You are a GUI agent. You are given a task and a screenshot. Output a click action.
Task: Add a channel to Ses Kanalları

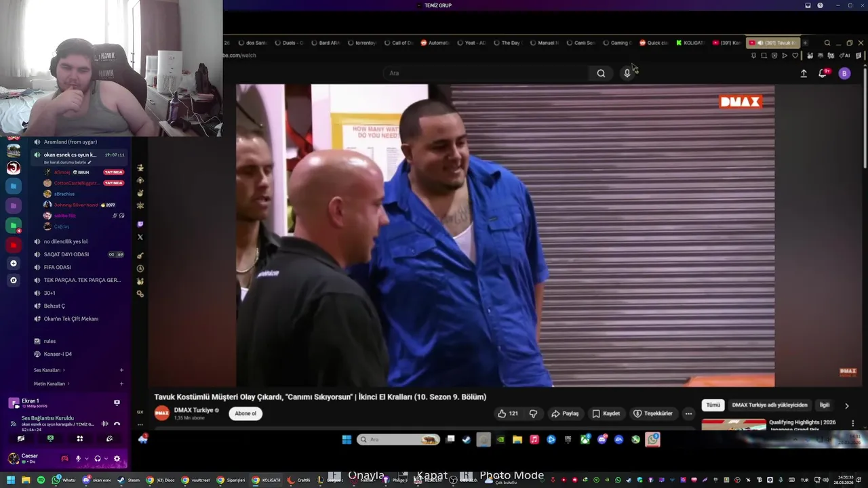point(121,370)
